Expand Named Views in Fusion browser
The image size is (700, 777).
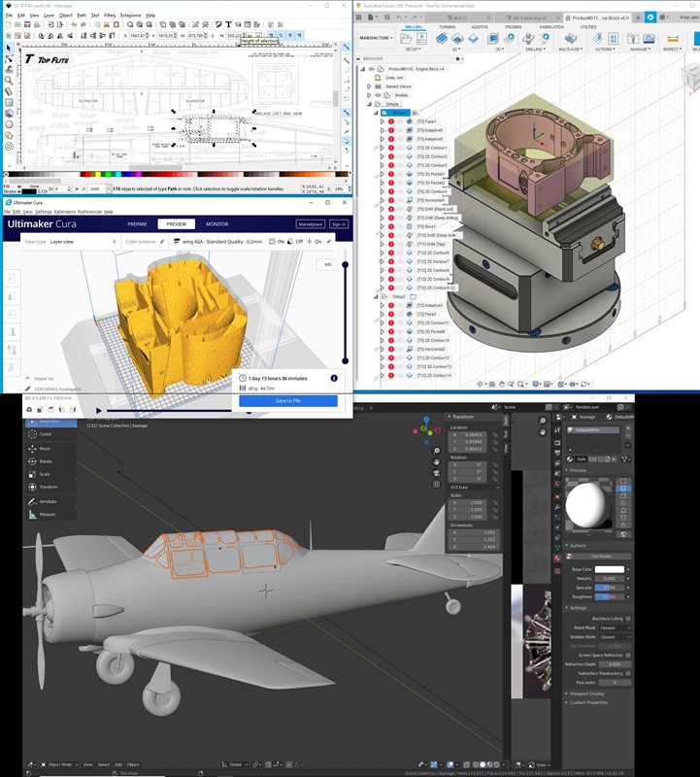(369, 86)
